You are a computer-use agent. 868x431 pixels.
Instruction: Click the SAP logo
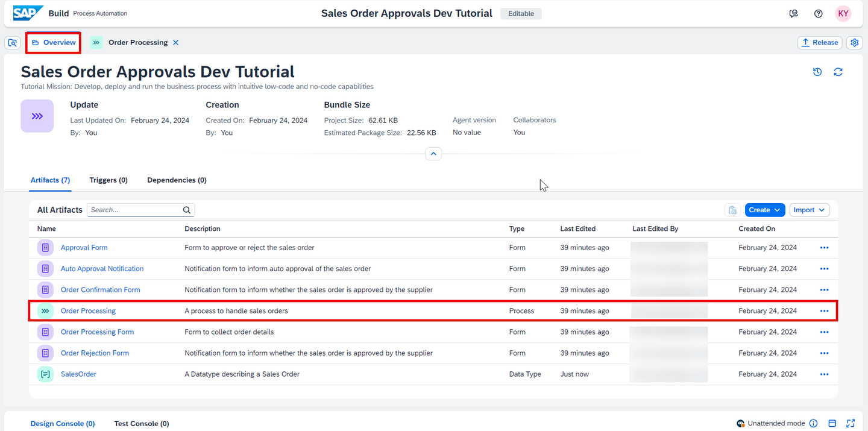tap(28, 13)
